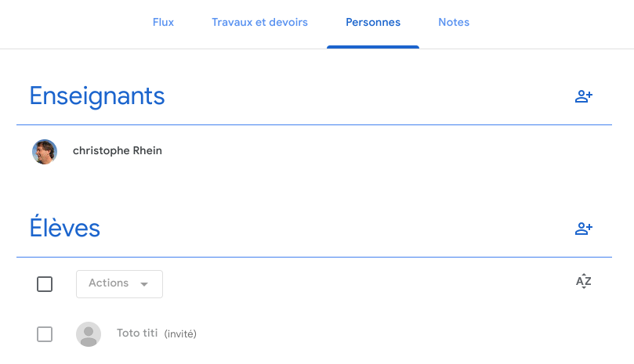Click the Enseignants section heading
This screenshot has width=634, height=364.
pos(97,96)
